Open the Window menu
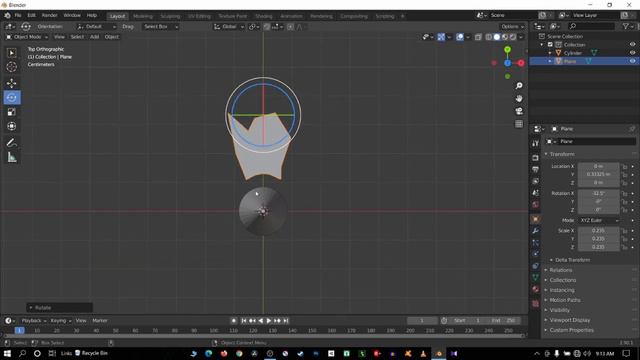This screenshot has height=360, width=640. click(x=72, y=15)
